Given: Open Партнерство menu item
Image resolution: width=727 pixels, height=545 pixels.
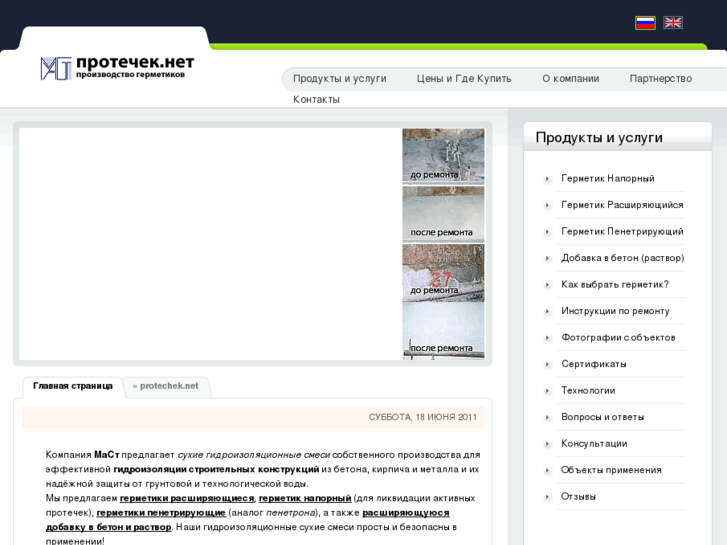Looking at the screenshot, I should pos(661,78).
